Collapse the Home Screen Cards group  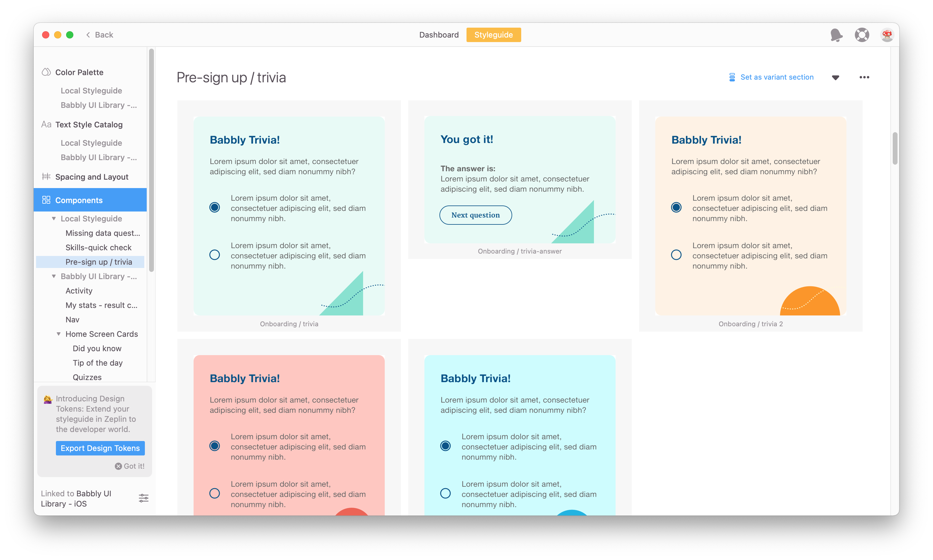point(59,334)
